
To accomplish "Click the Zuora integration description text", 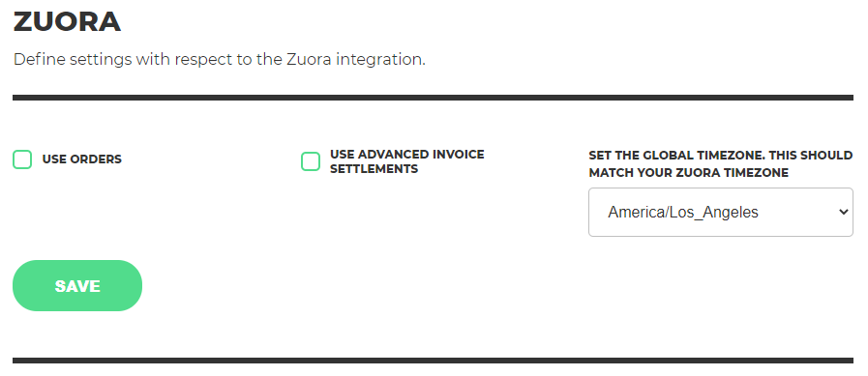I will (x=220, y=60).
